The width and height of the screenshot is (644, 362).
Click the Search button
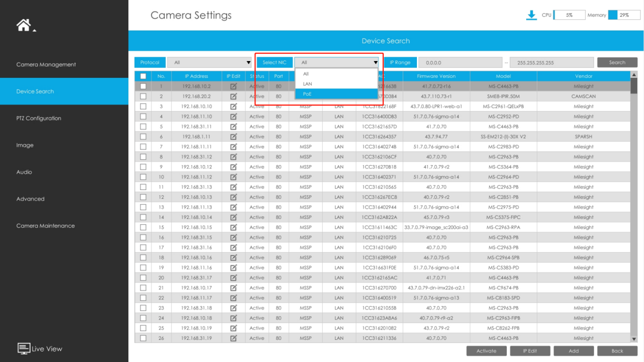point(617,63)
